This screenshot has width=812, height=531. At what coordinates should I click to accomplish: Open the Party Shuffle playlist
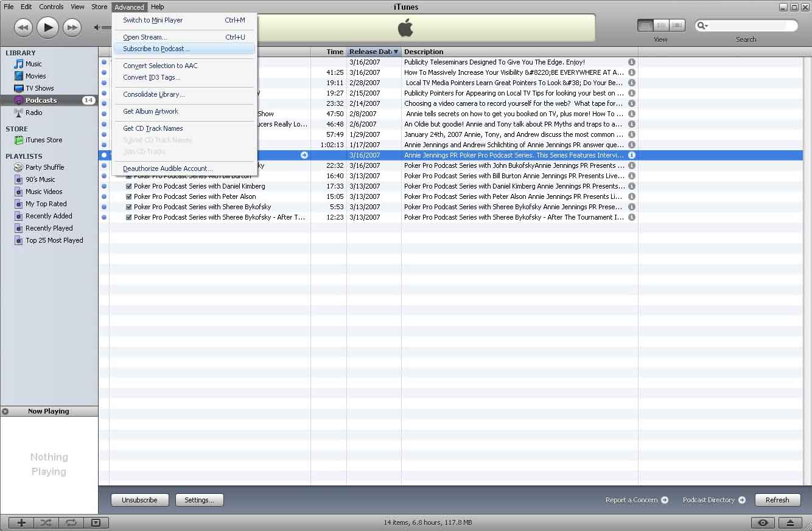pyautogui.click(x=44, y=167)
